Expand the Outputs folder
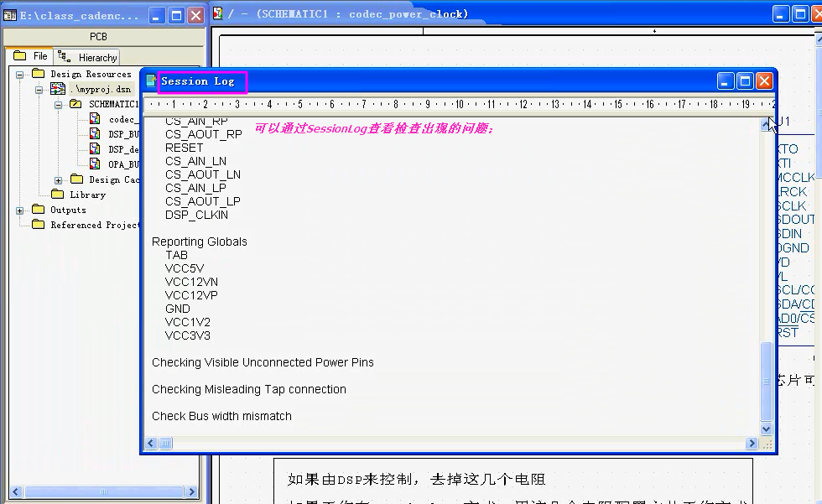 point(20,210)
